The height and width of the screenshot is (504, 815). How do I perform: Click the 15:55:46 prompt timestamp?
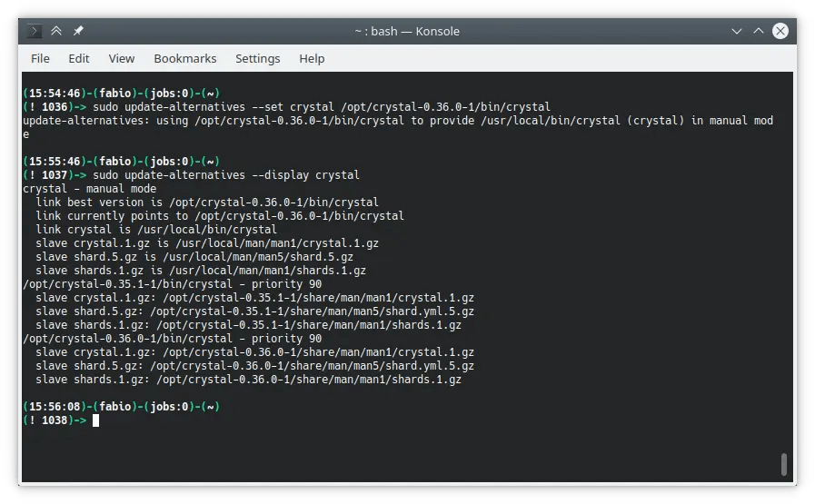[55, 161]
